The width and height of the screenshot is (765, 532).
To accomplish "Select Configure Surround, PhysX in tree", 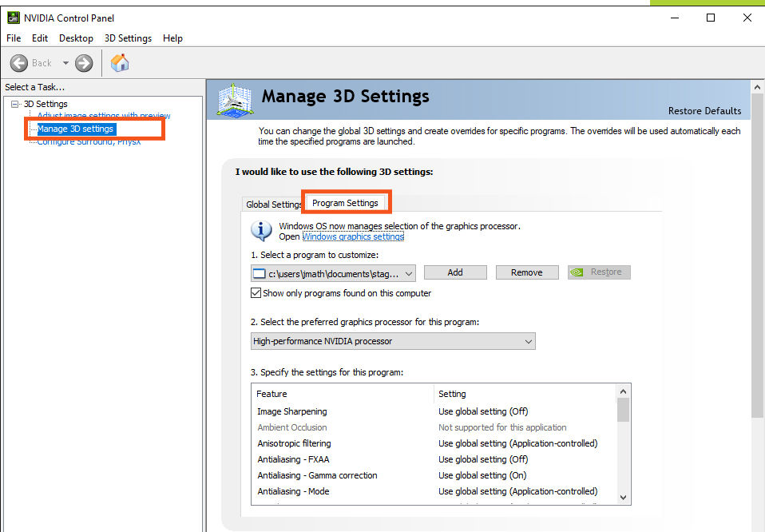I will coord(89,142).
